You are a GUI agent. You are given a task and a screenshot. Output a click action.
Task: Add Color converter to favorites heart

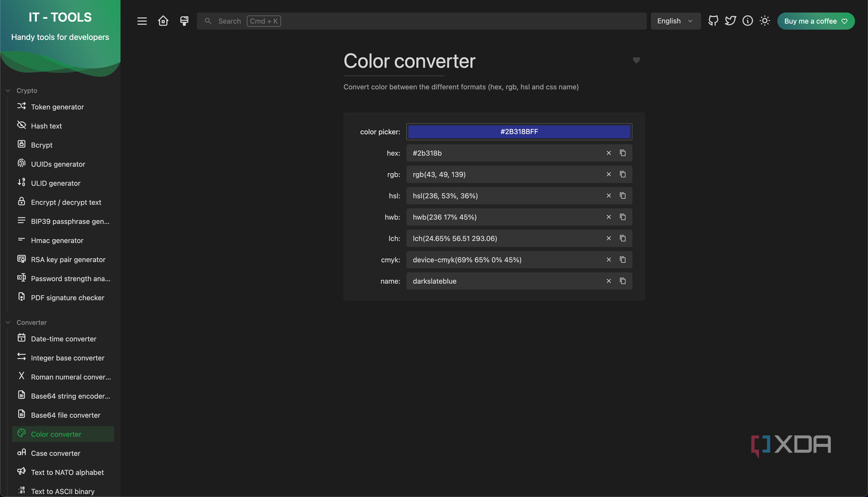[636, 60]
